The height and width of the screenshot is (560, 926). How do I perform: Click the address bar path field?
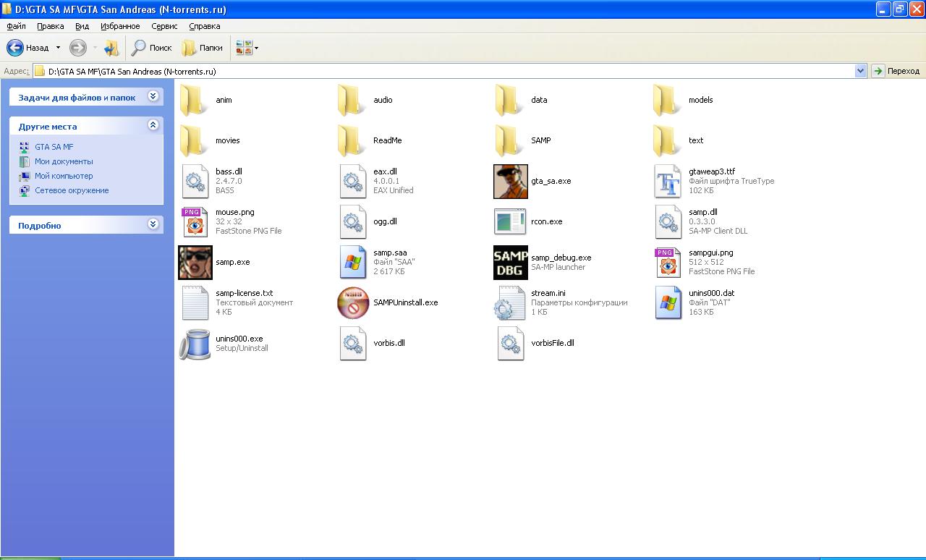pos(443,71)
